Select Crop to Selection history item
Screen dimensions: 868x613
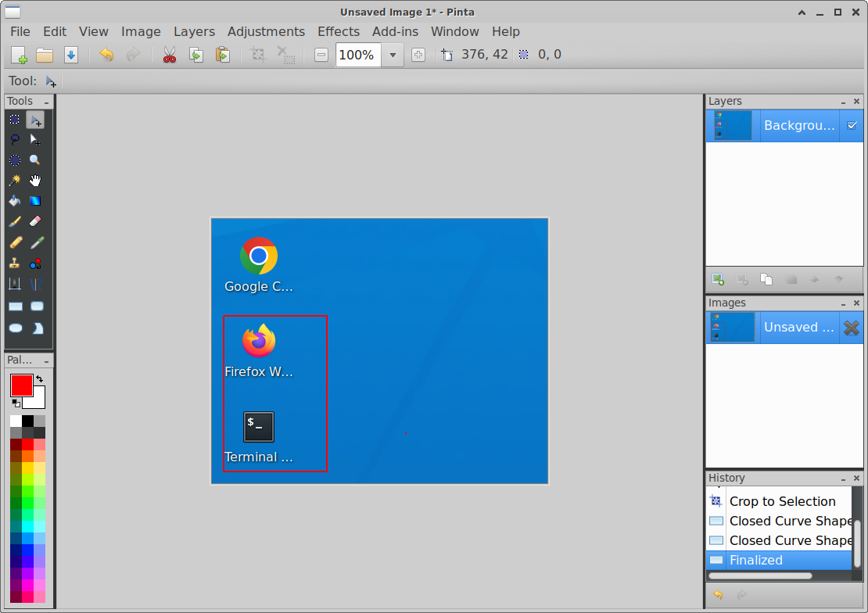click(x=780, y=501)
